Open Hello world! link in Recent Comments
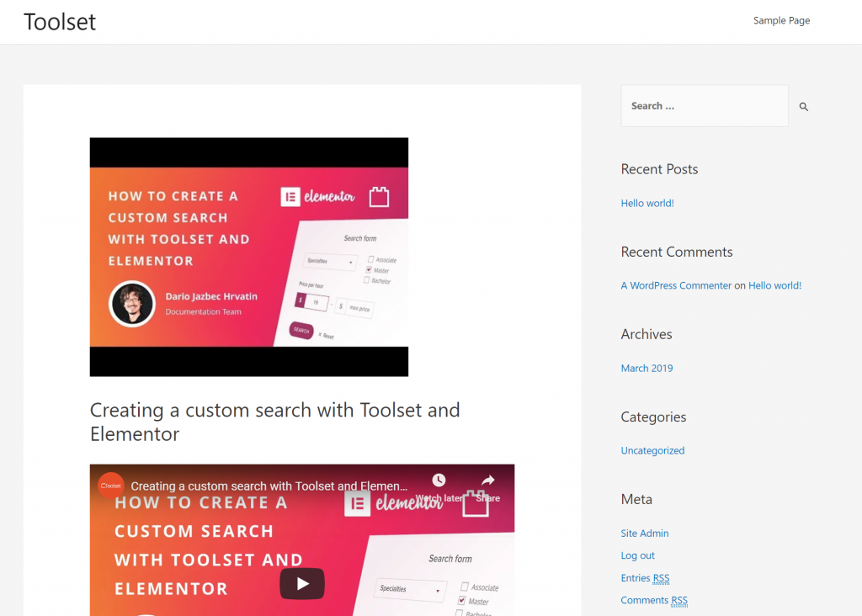Image resolution: width=862 pixels, height=616 pixels. 774,286
